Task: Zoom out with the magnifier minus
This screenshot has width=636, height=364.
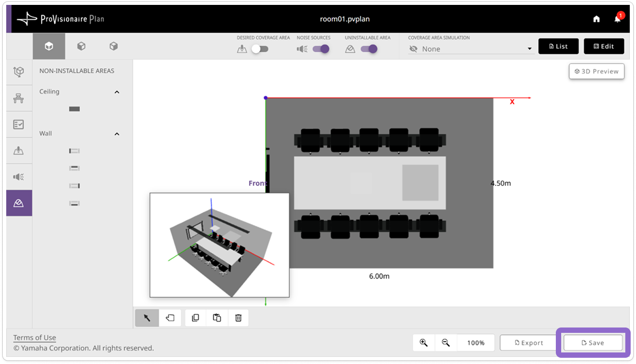Action: pyautogui.click(x=446, y=343)
